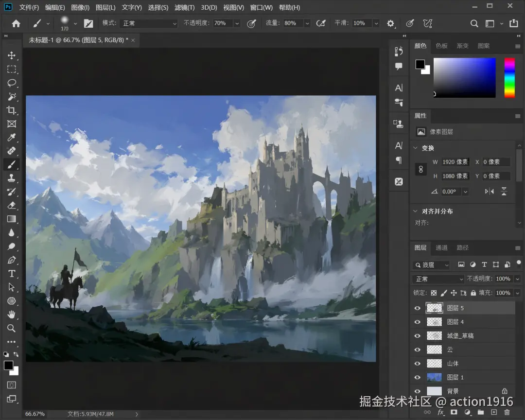The image size is (525, 420).
Task: Click the delete layer trash button
Action: point(507,412)
